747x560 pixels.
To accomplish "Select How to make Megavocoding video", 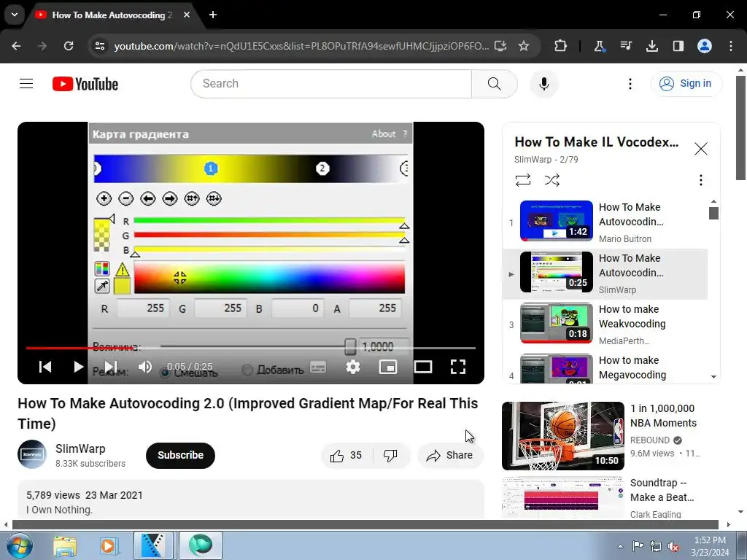I will (605, 367).
